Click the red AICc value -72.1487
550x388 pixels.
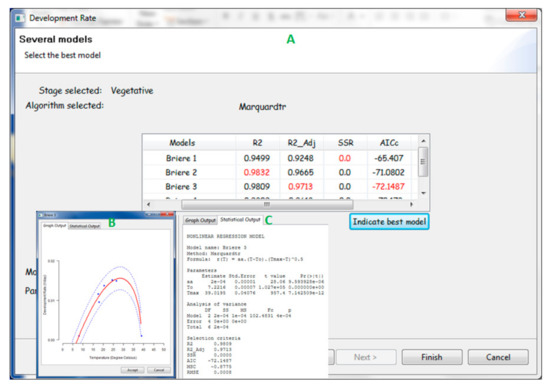[x=388, y=186]
